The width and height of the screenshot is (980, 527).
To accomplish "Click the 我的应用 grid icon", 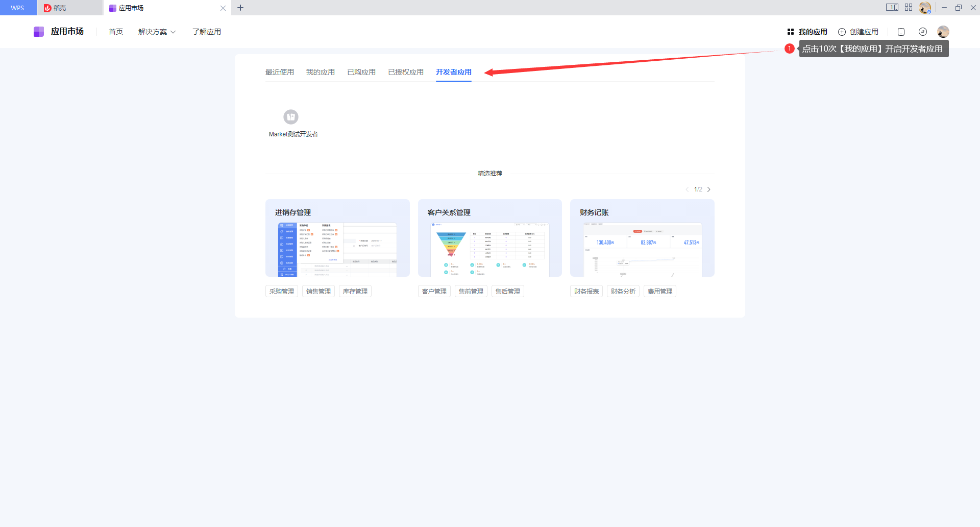I will (790, 32).
